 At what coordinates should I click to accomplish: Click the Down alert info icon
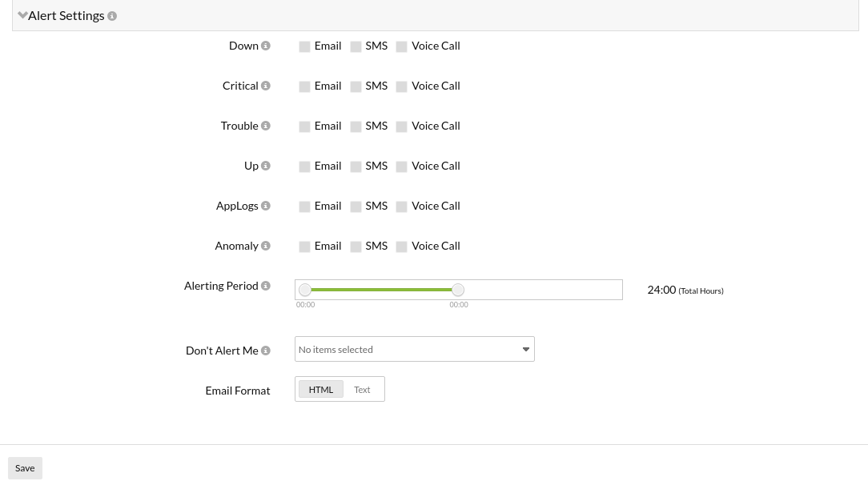(x=266, y=46)
